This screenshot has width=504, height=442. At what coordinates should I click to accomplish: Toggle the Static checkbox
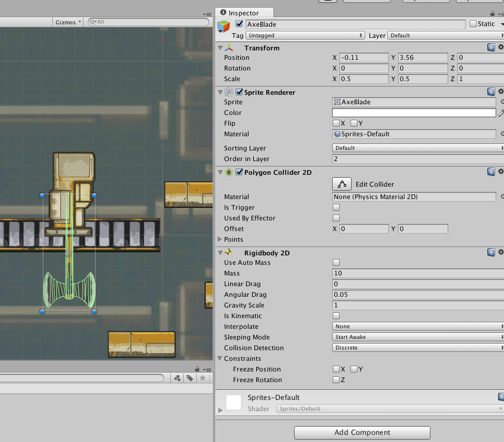point(473,24)
